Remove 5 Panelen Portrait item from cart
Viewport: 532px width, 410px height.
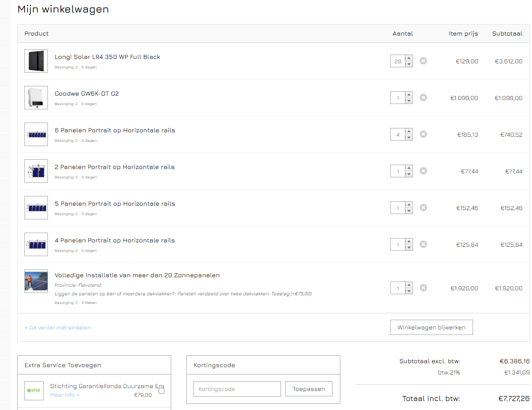point(423,208)
